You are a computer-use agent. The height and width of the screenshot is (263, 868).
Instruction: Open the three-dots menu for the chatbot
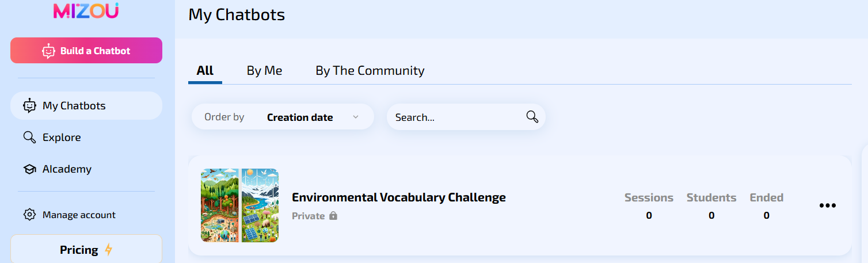tap(827, 205)
